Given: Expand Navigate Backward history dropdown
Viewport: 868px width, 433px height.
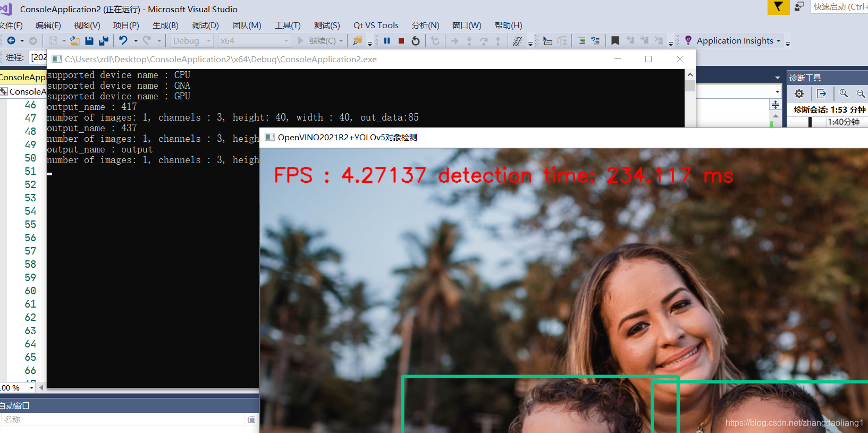Looking at the screenshot, I should click(x=22, y=40).
